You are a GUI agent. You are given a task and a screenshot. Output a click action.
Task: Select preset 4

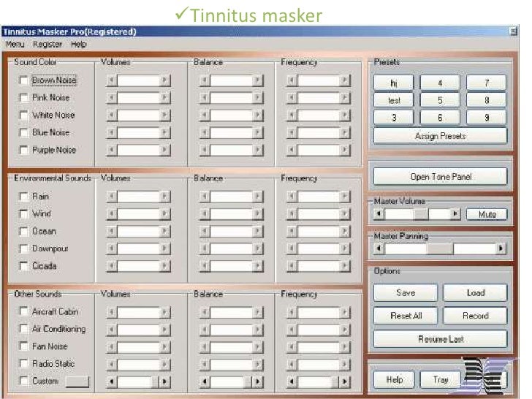coord(440,83)
